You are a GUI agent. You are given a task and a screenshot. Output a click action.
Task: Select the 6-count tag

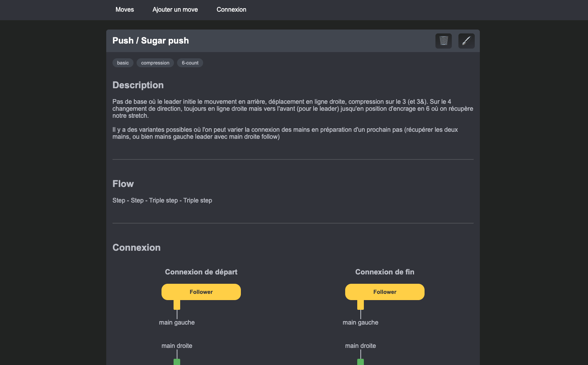(190, 63)
